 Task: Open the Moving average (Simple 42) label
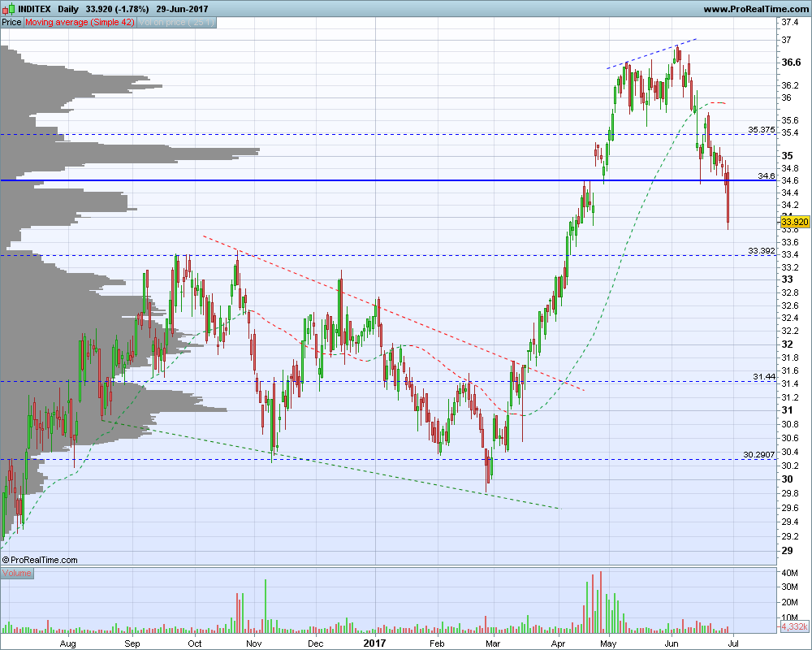[x=80, y=22]
